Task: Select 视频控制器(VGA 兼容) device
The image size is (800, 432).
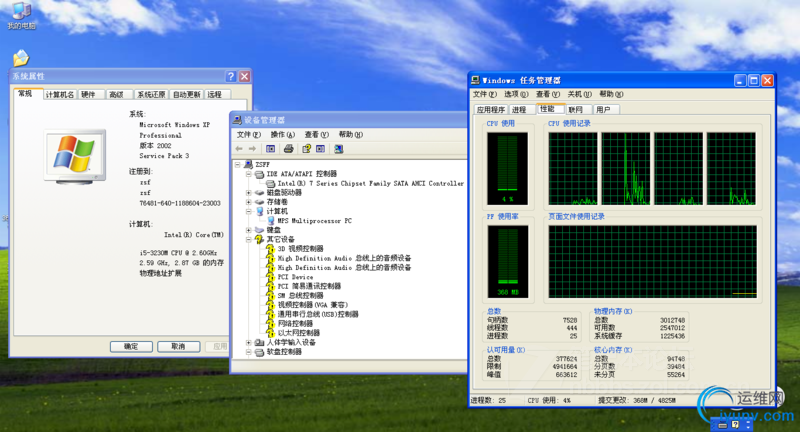Action: [312, 305]
